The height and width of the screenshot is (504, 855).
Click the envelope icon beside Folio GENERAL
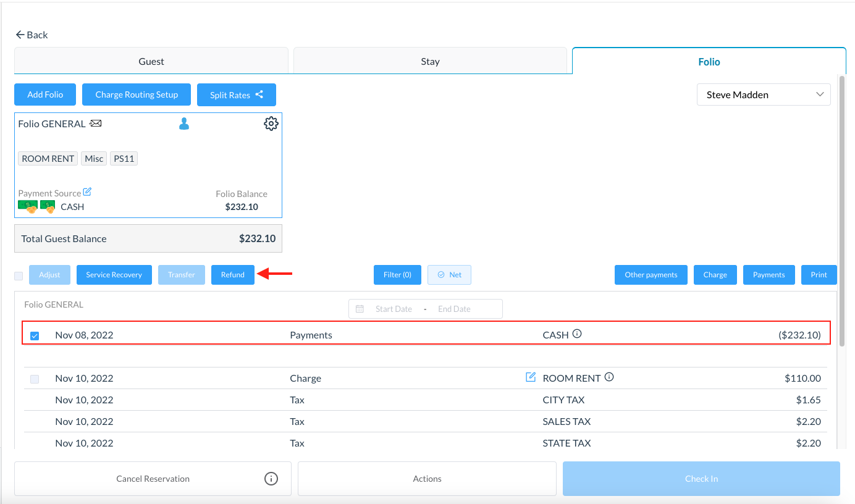click(x=96, y=124)
